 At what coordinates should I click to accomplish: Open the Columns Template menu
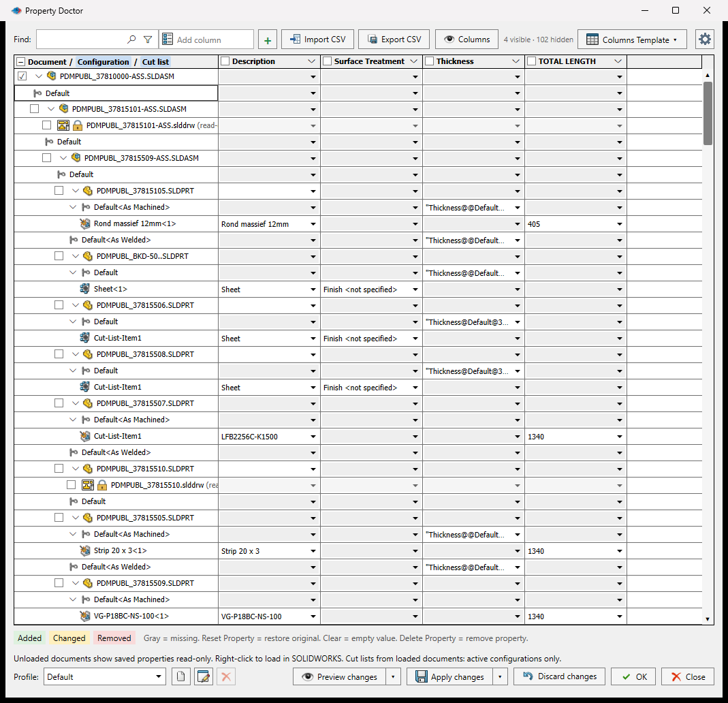(632, 40)
